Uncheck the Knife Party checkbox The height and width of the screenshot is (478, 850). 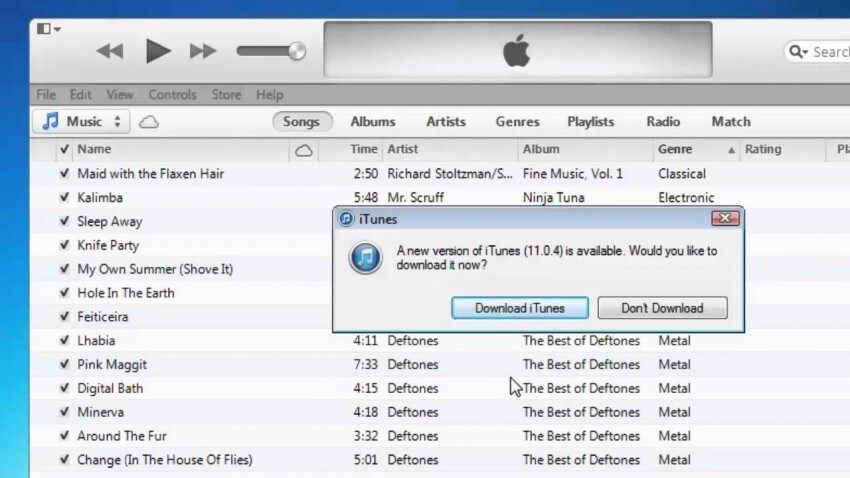(64, 245)
